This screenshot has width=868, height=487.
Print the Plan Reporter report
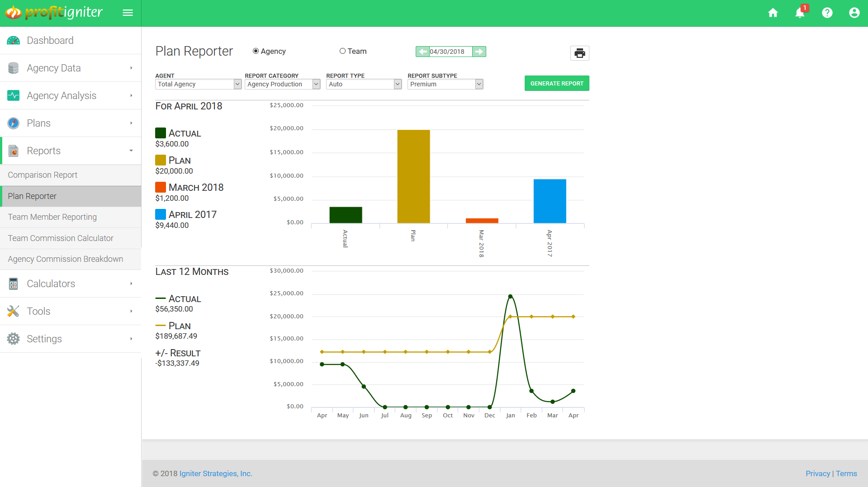click(x=579, y=53)
